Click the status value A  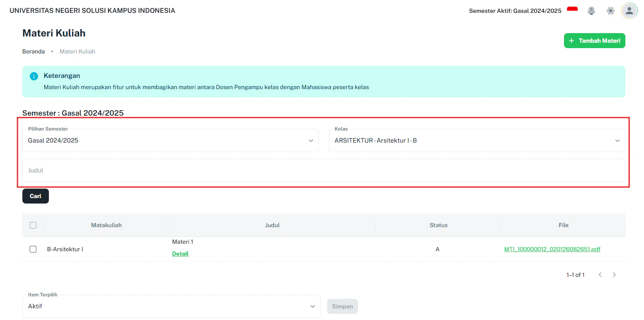(x=437, y=249)
